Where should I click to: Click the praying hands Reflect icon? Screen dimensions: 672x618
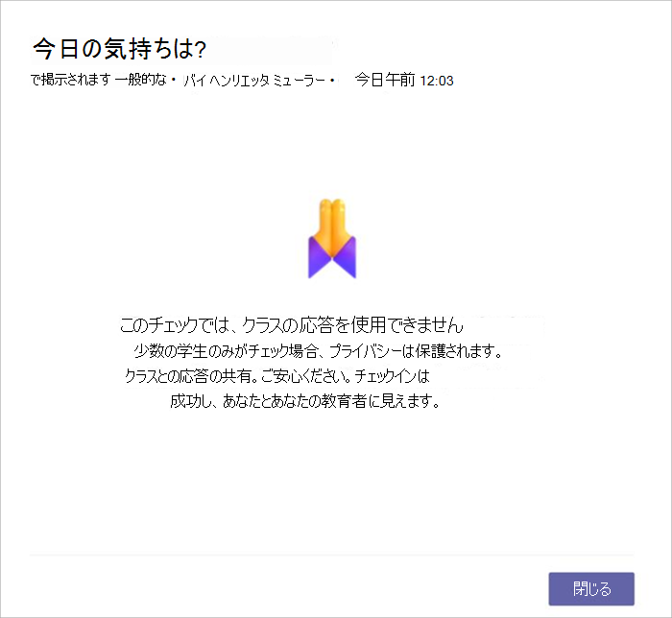pyautogui.click(x=332, y=239)
